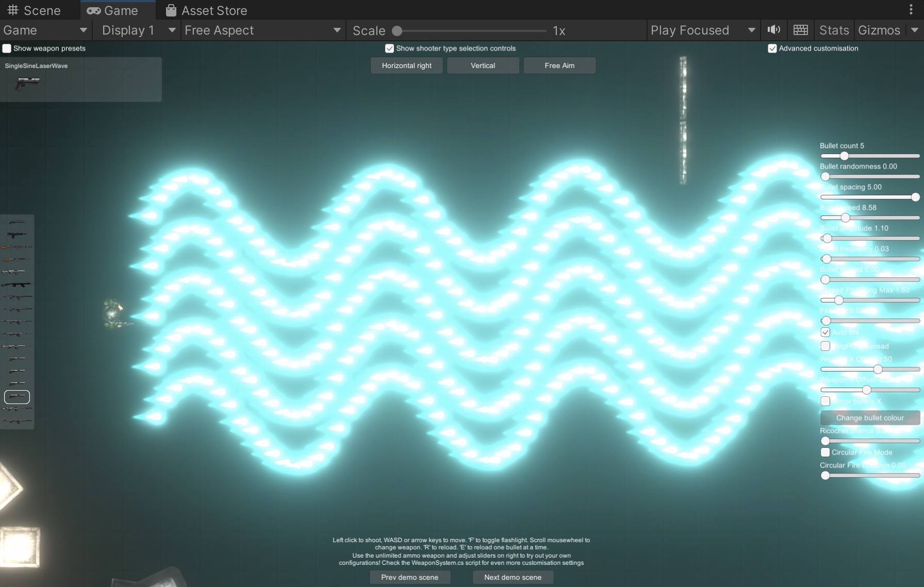Enable Show weapon presets checkbox
924x587 pixels.
(7, 48)
